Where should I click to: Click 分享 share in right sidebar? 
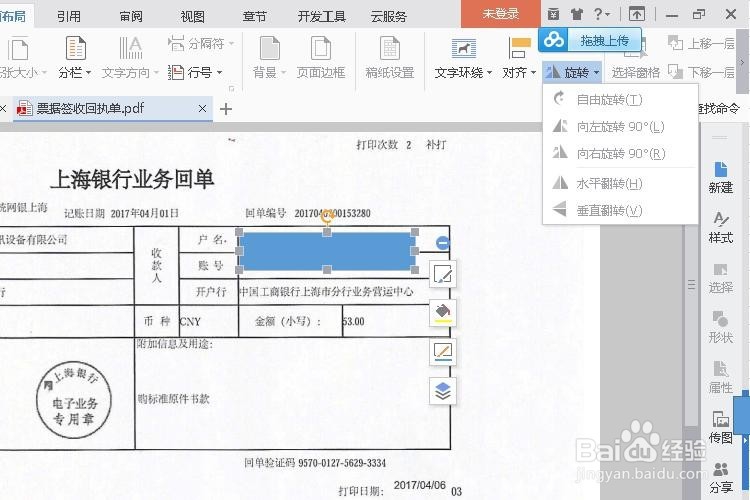click(720, 478)
